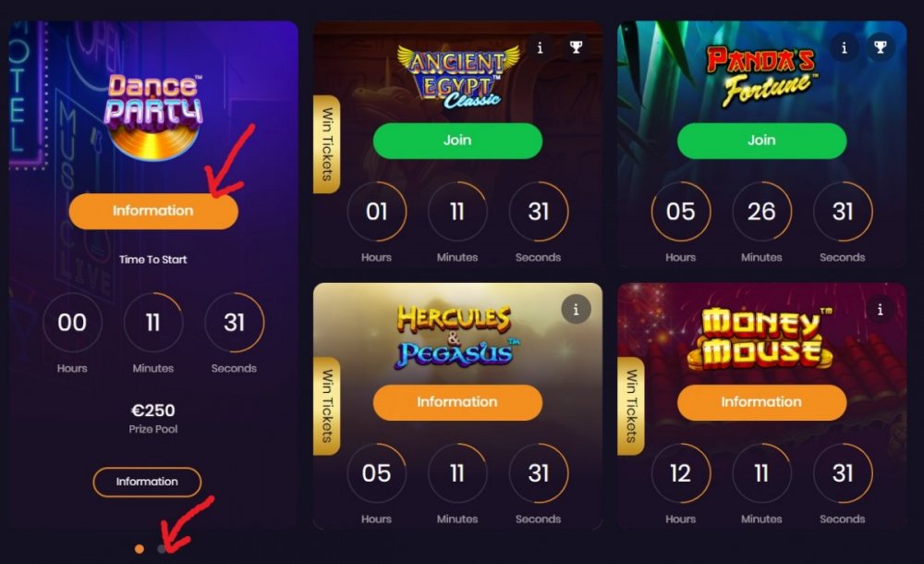Select the first orange carousel dot
This screenshot has width=924, height=564.
(x=140, y=548)
